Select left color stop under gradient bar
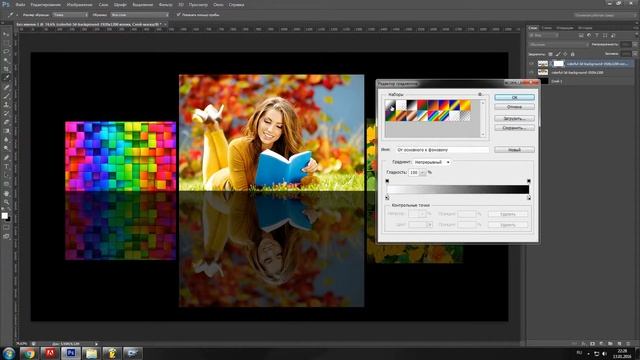This screenshot has height=360, width=640. [387, 198]
